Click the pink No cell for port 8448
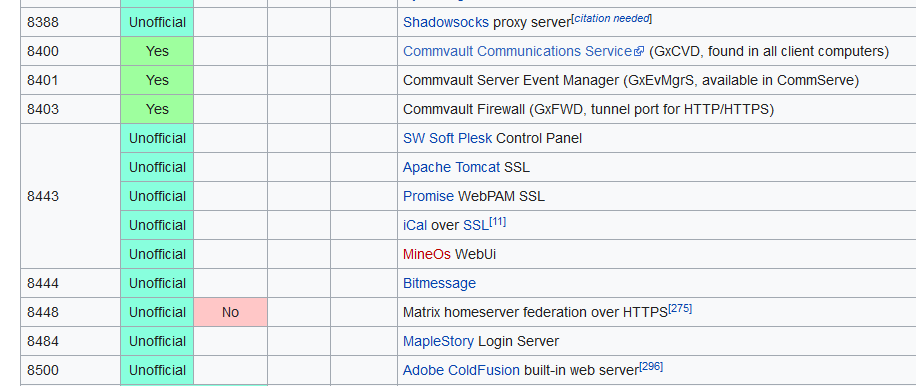The image size is (916, 386). pos(231,312)
